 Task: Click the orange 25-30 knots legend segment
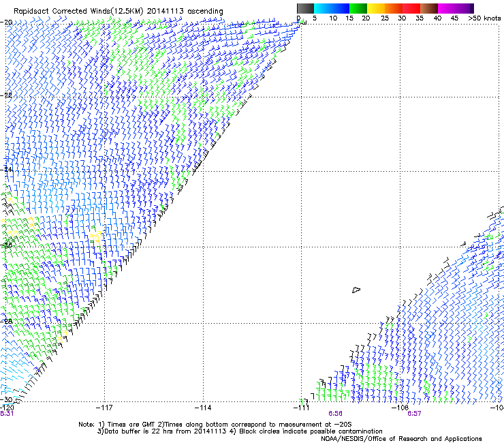click(394, 8)
